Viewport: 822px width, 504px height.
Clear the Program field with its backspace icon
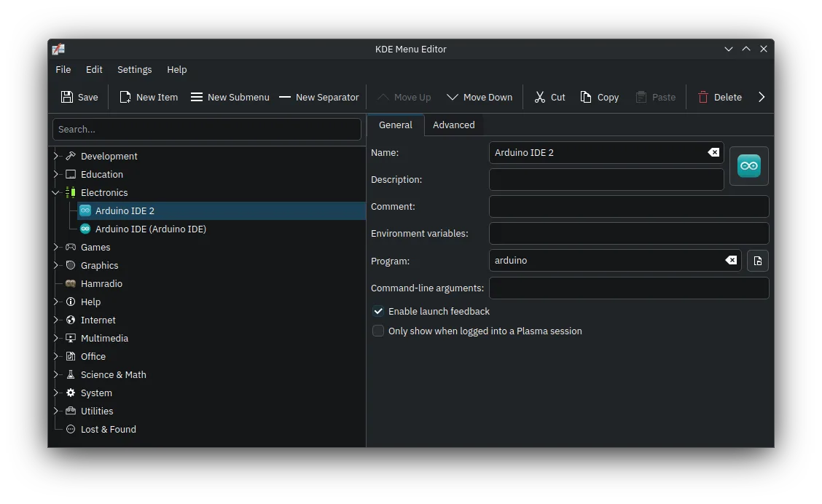[731, 261]
